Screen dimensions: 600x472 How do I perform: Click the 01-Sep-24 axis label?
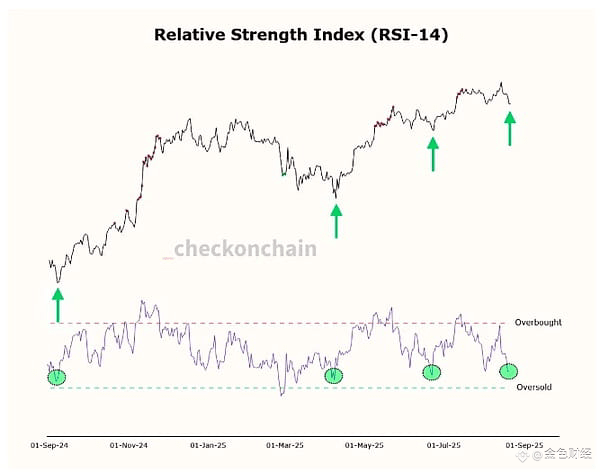coord(49,445)
